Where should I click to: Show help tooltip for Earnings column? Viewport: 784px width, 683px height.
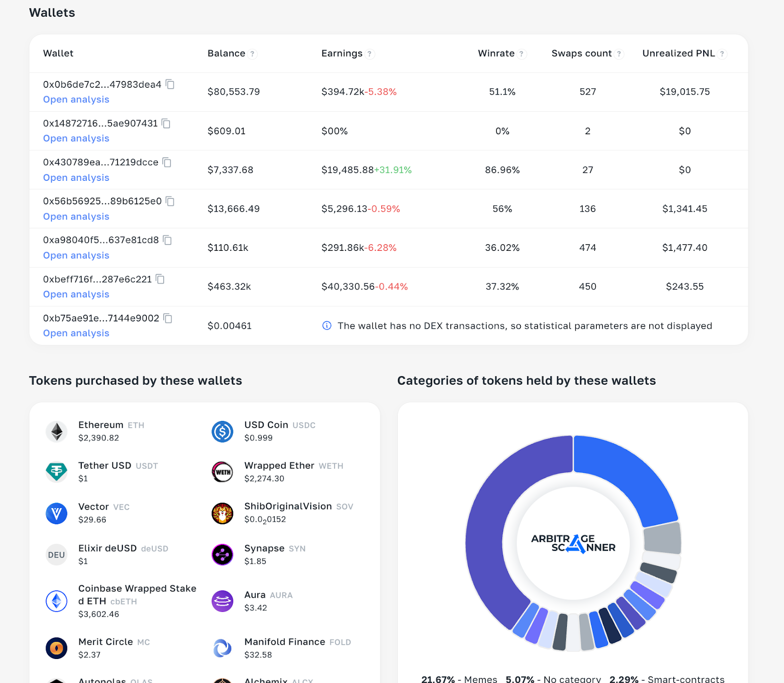tap(369, 54)
